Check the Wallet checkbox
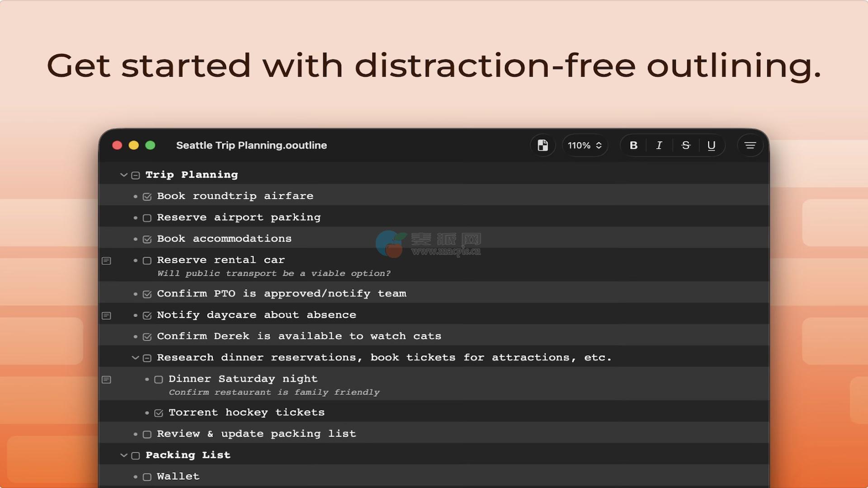 (x=147, y=477)
